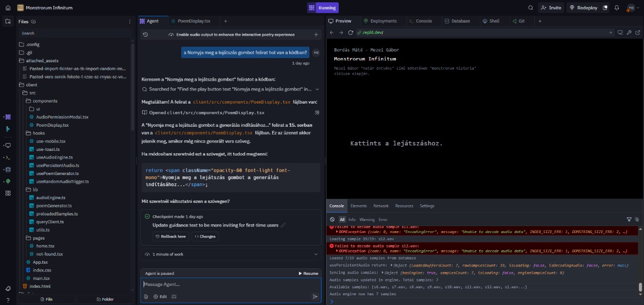Reload the preview page
The height and width of the screenshot is (305, 644).
351,32
